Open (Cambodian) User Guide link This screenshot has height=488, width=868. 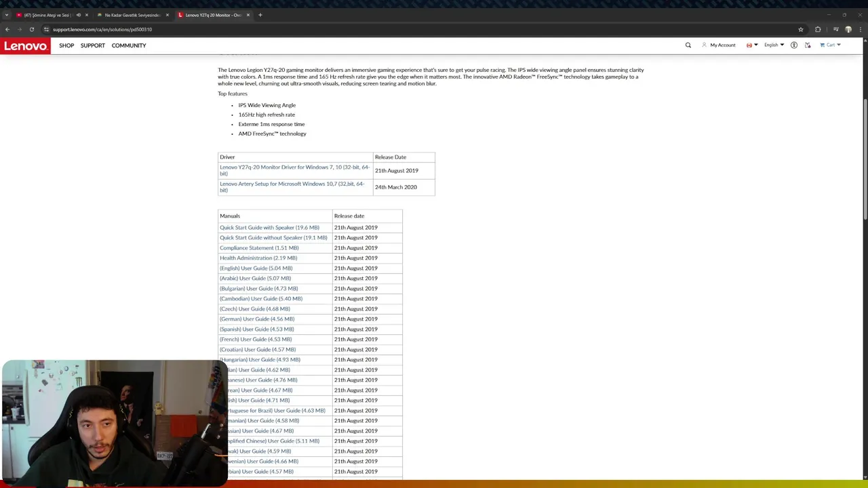click(x=261, y=299)
